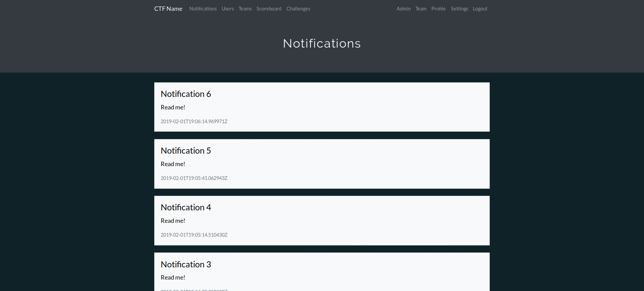
Task: Click the Read me! text under Notification 6
Action: pyautogui.click(x=173, y=107)
